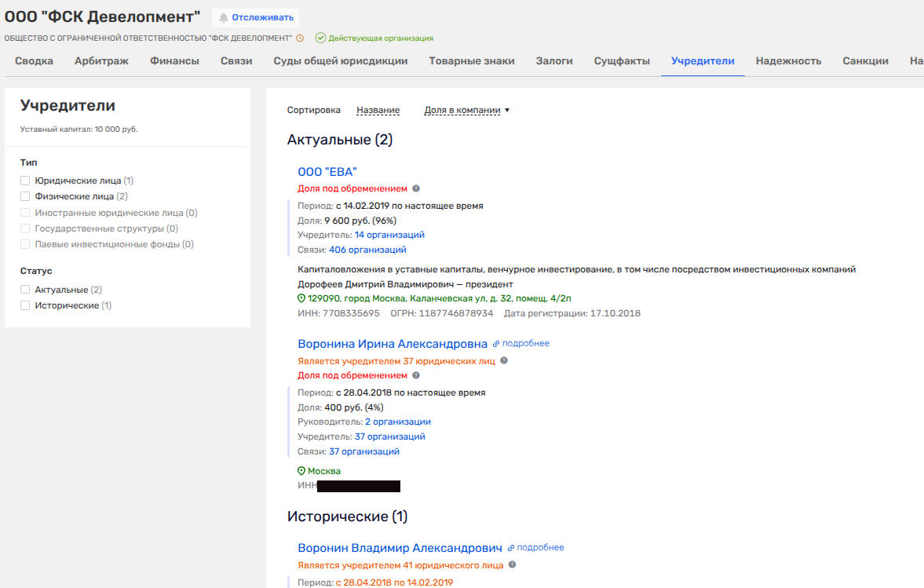Check the Юридические лица filter checkbox

coord(25,181)
